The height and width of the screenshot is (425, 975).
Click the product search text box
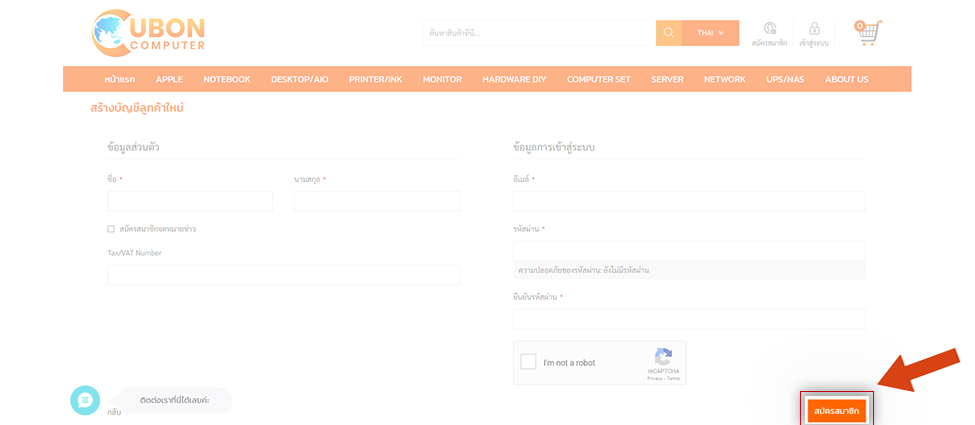pyautogui.click(x=539, y=33)
